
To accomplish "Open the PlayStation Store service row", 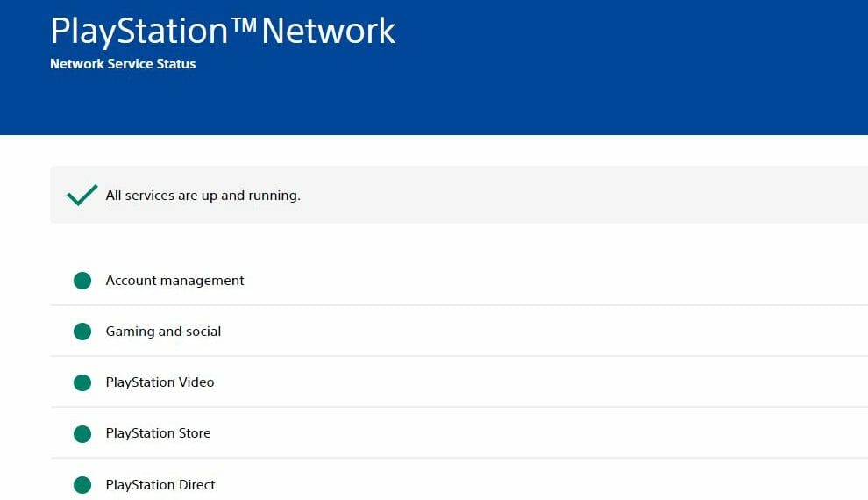I will pyautogui.click(x=459, y=433).
